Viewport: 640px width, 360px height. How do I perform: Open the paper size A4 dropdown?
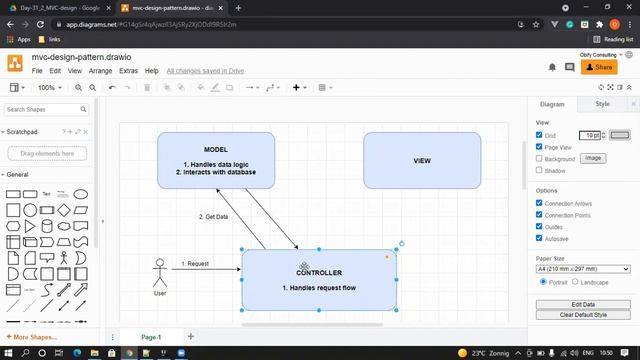(x=583, y=269)
